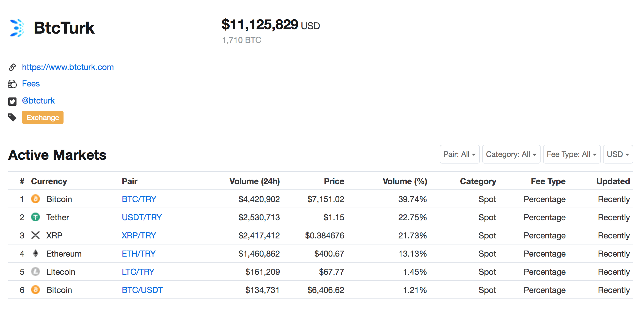Open the Fees link

point(31,84)
